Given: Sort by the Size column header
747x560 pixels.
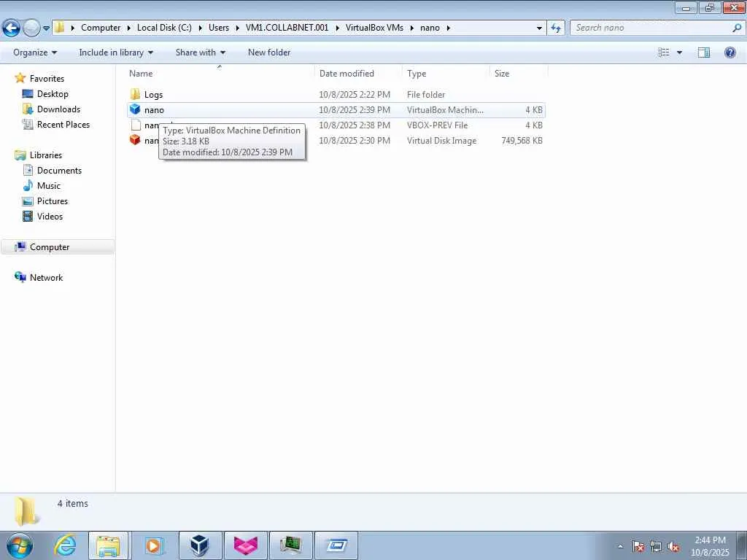Looking at the screenshot, I should [519, 74].
